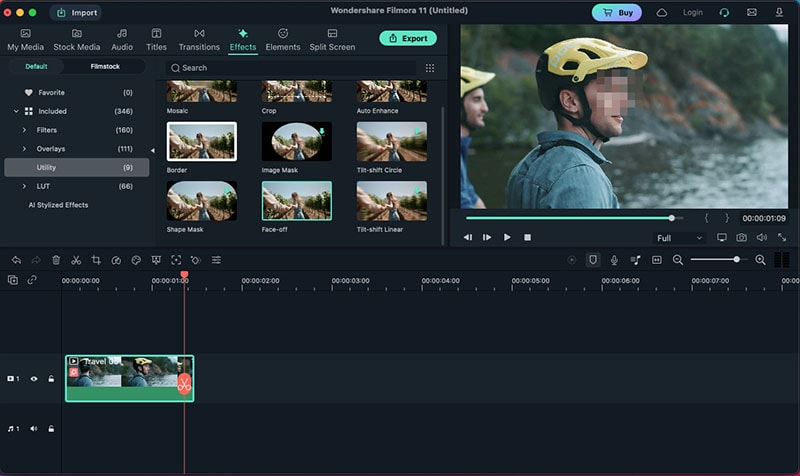
Task: Click the Buy button
Action: coord(617,13)
